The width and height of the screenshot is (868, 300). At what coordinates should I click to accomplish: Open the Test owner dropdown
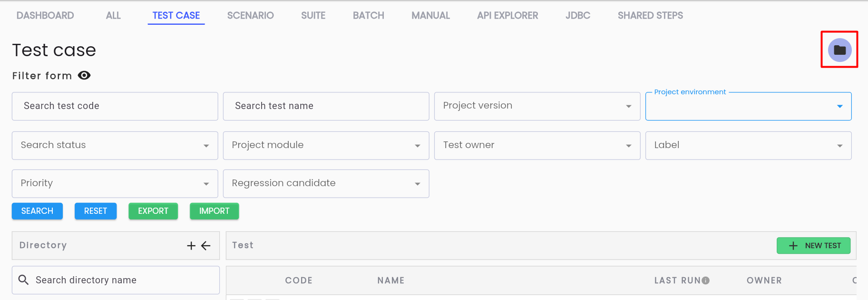click(x=537, y=146)
